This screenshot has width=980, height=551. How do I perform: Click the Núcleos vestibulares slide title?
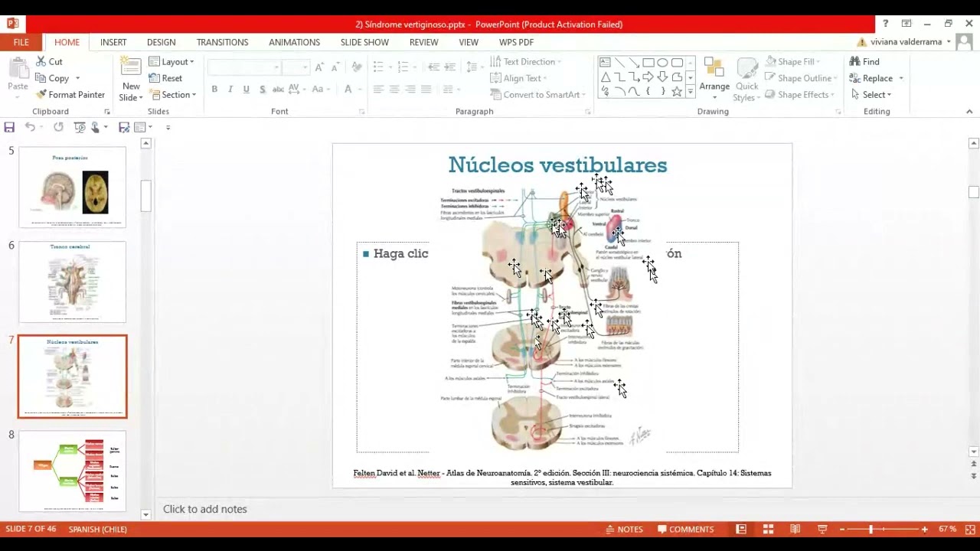coord(557,165)
